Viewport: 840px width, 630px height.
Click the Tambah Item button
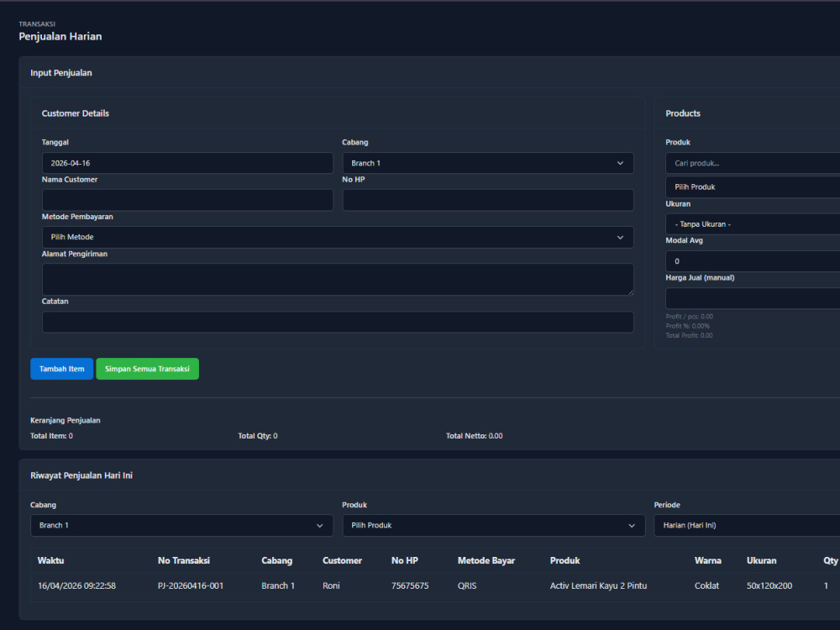pos(61,369)
